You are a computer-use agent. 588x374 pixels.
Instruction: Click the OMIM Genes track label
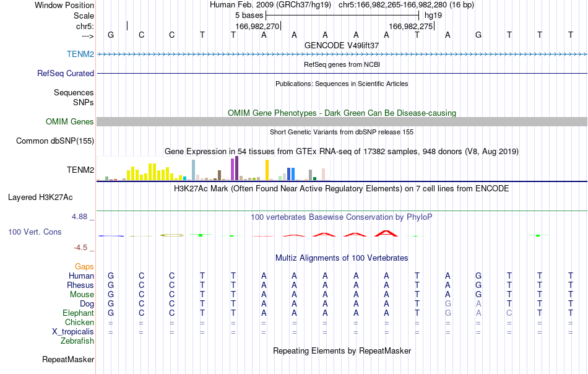pyautogui.click(x=69, y=121)
